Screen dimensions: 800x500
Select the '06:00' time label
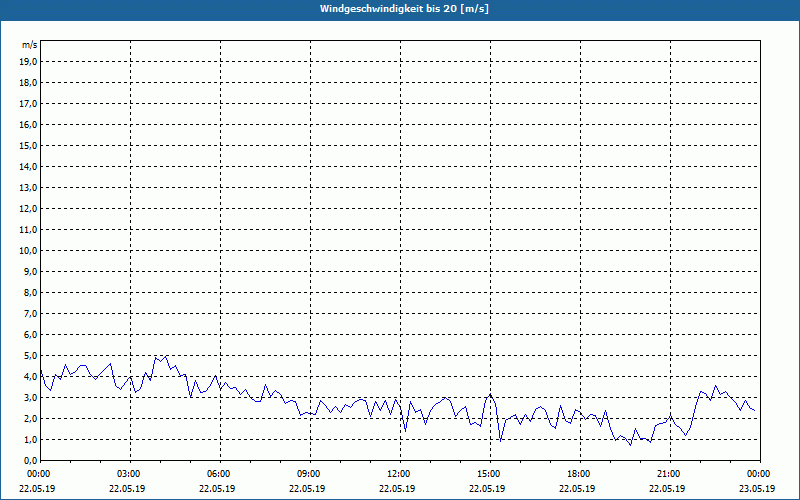[x=220, y=474]
